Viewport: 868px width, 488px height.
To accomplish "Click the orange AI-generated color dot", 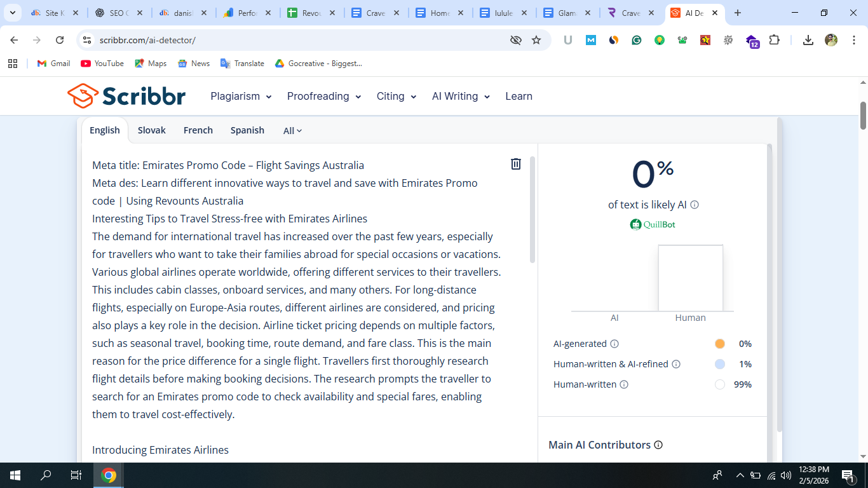I will (719, 344).
